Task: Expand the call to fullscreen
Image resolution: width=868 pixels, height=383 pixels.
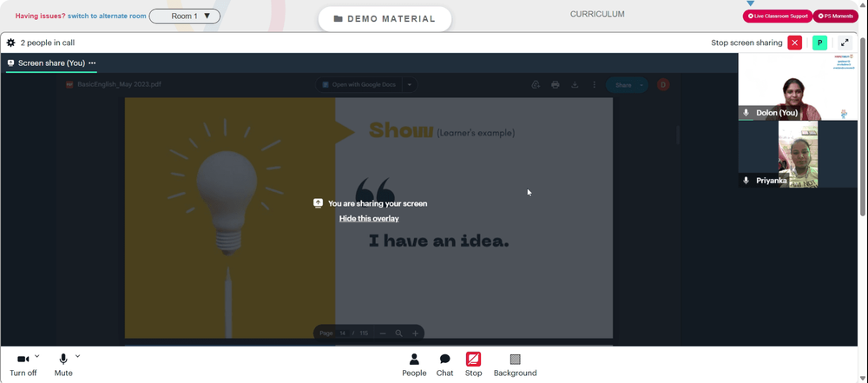Action: (845, 43)
